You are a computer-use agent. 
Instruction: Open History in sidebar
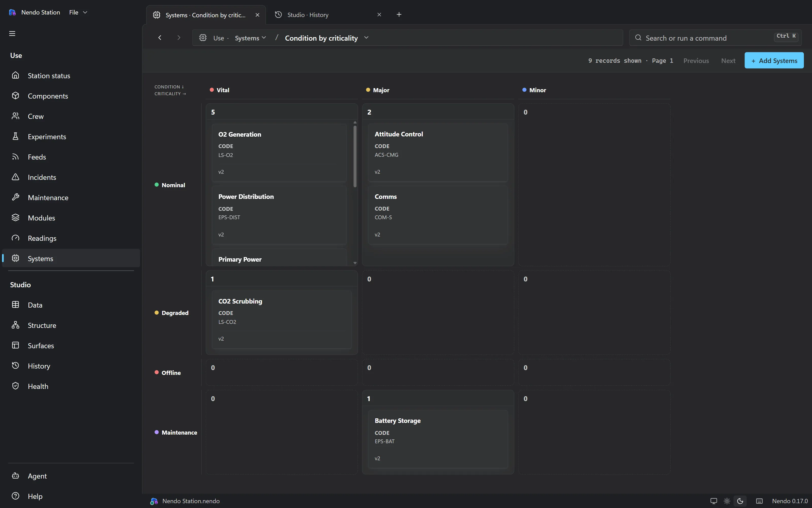[x=71, y=366]
